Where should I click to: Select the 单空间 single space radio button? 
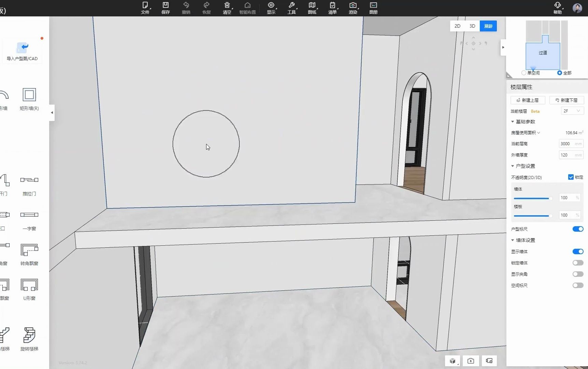(524, 73)
